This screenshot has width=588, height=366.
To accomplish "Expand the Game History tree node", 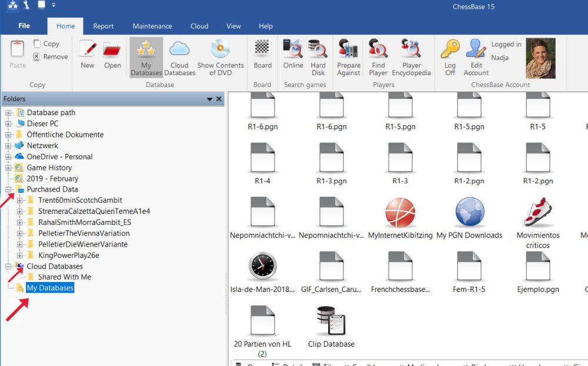I will tap(8, 168).
